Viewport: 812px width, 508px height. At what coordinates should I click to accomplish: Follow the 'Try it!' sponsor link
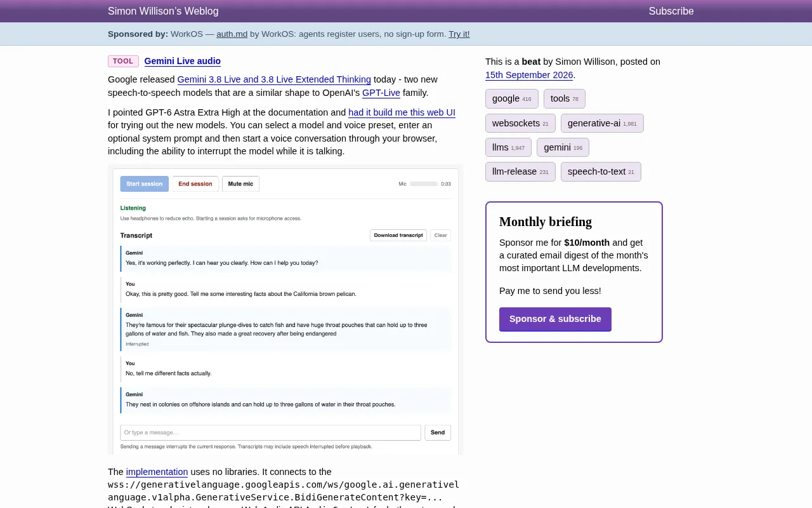click(459, 34)
